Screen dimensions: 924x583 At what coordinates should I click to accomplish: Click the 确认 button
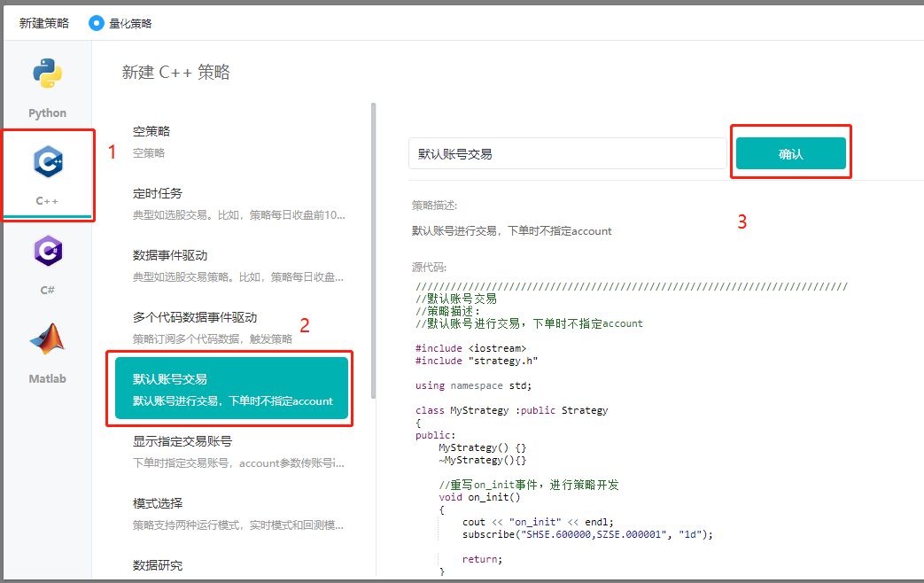click(x=791, y=153)
